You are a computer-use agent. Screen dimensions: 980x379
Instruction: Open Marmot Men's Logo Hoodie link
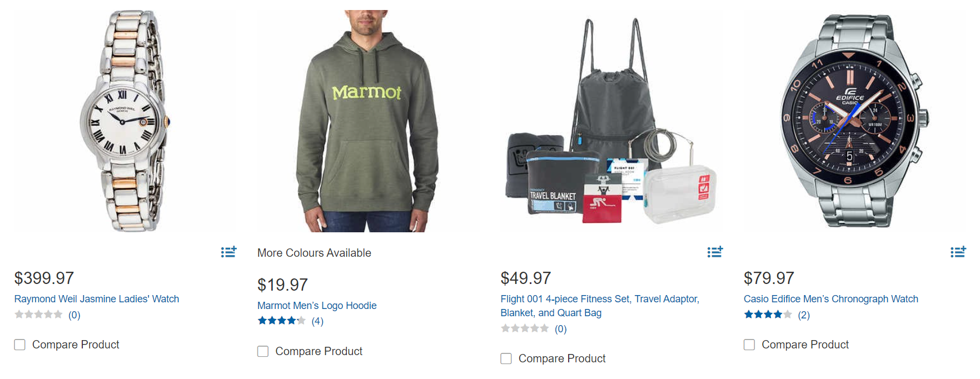click(x=317, y=306)
